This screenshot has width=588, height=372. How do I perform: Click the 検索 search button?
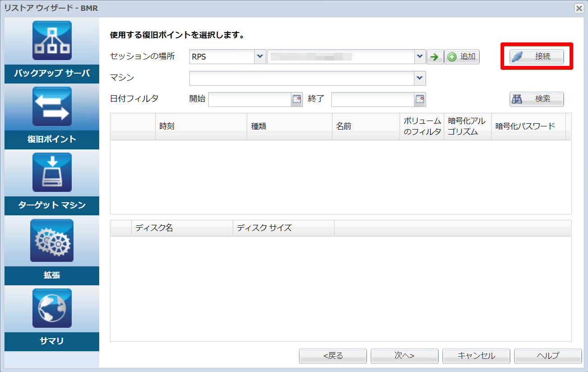point(537,99)
